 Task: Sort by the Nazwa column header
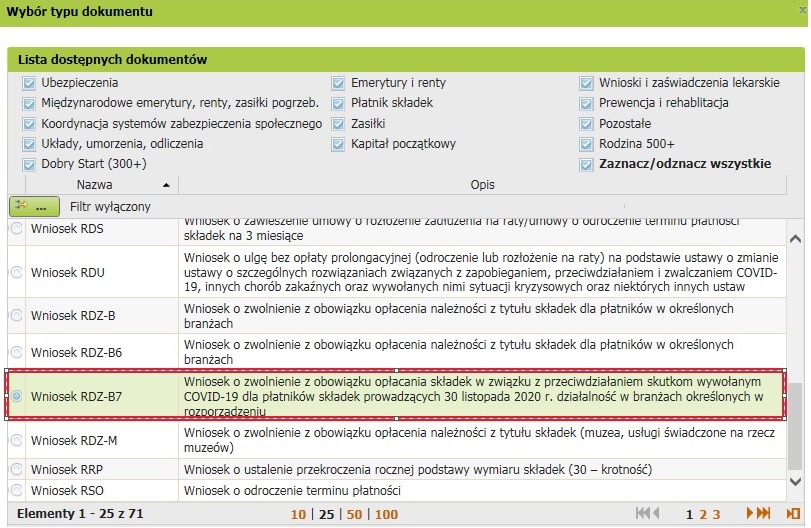tap(102, 185)
